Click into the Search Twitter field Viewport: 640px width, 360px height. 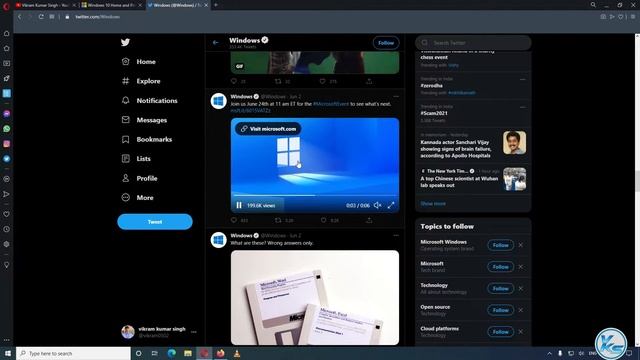(473, 42)
